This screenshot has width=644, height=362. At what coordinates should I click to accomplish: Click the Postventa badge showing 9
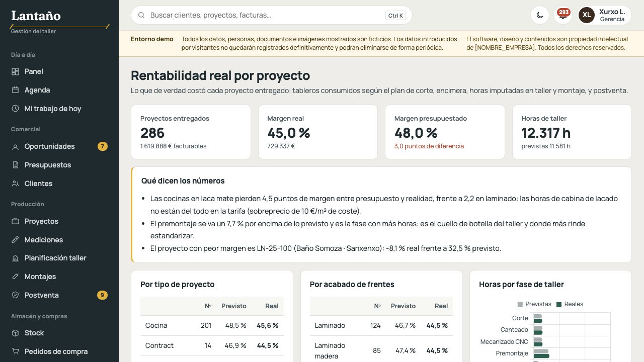(x=102, y=295)
